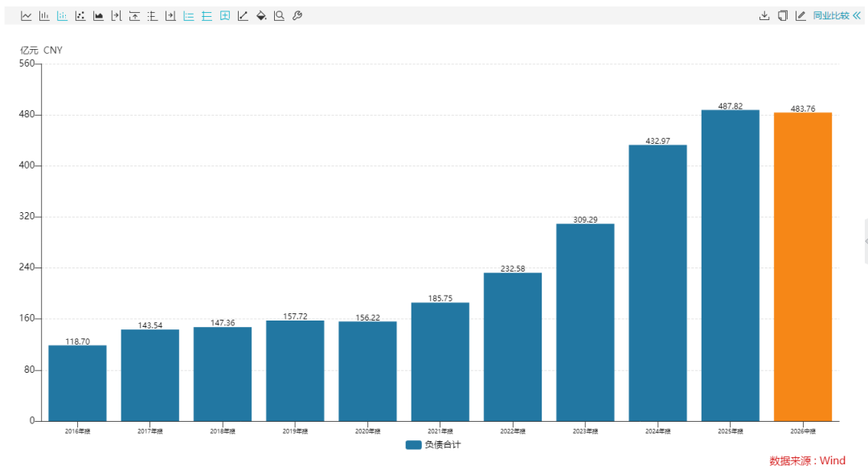This screenshot has height=474, width=868.
Task: Select the 2025年报 bar labeled 487.82
Action: point(730,266)
